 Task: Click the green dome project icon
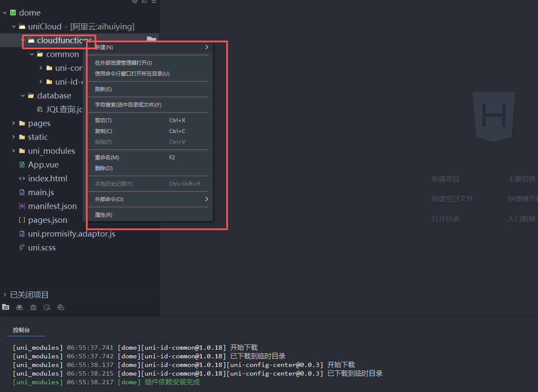click(13, 13)
